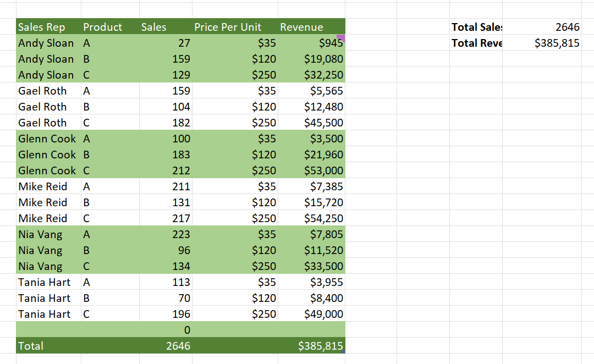Select the table total sales 2646 cell

coord(166,346)
